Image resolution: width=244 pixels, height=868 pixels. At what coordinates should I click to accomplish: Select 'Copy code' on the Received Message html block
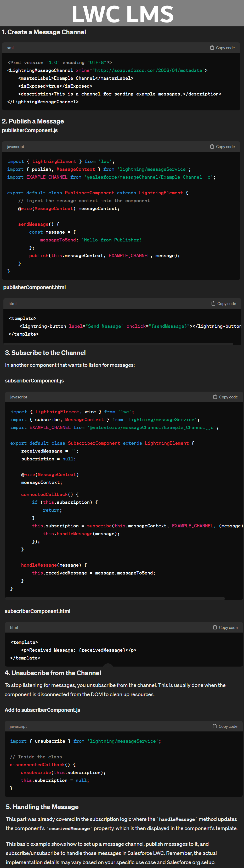coord(225,627)
